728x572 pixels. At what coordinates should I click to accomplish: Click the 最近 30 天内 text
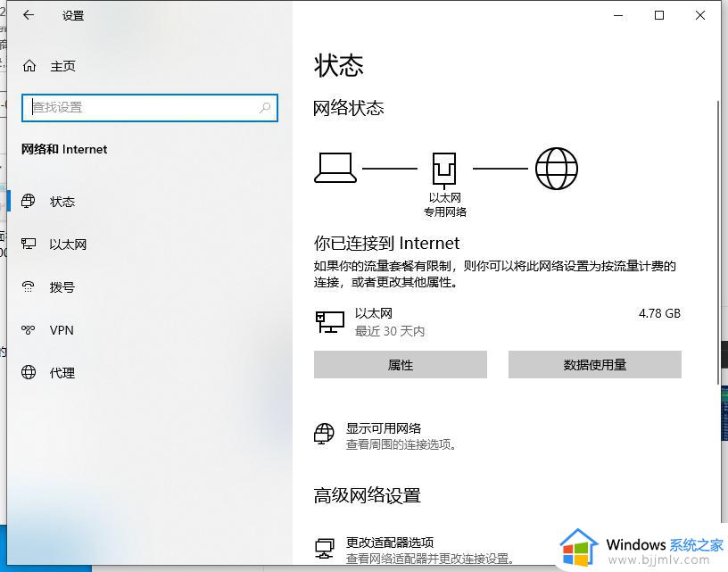click(390, 331)
